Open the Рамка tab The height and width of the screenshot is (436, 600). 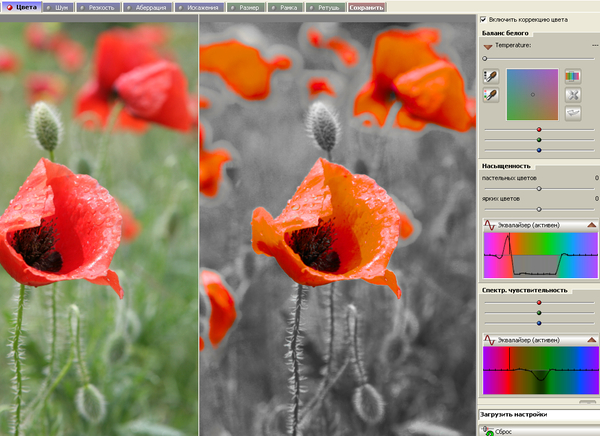tap(285, 7)
